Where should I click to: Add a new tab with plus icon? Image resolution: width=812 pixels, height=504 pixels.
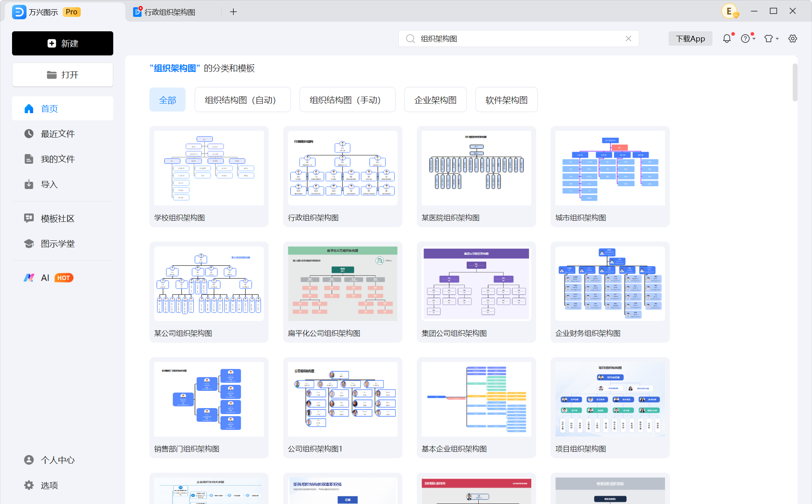point(233,12)
